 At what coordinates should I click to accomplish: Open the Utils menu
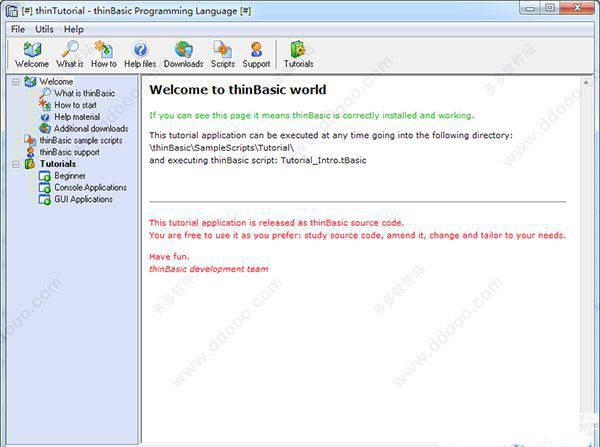click(44, 29)
